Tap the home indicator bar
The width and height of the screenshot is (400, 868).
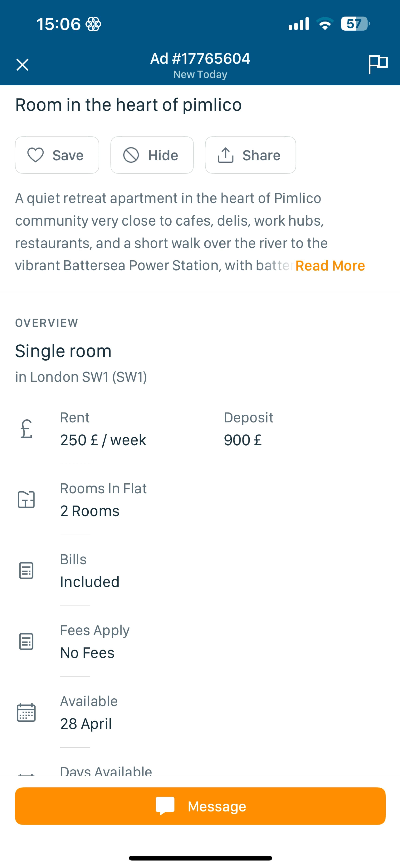click(x=200, y=858)
